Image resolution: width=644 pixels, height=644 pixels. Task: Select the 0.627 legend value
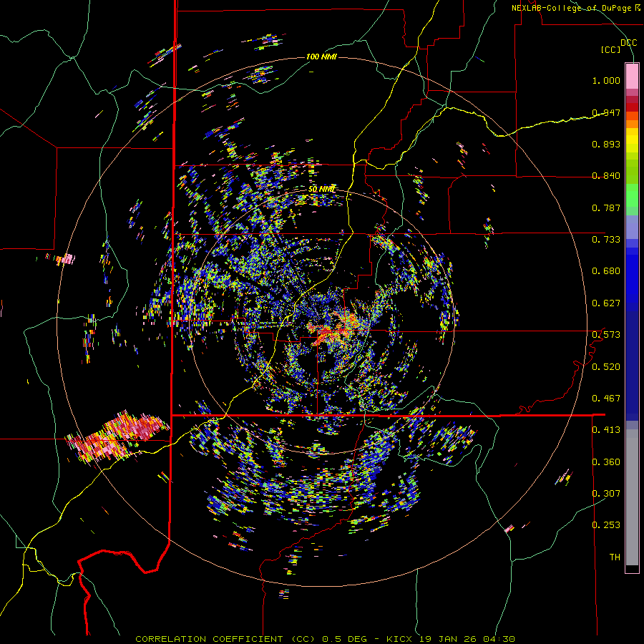[x=606, y=303]
